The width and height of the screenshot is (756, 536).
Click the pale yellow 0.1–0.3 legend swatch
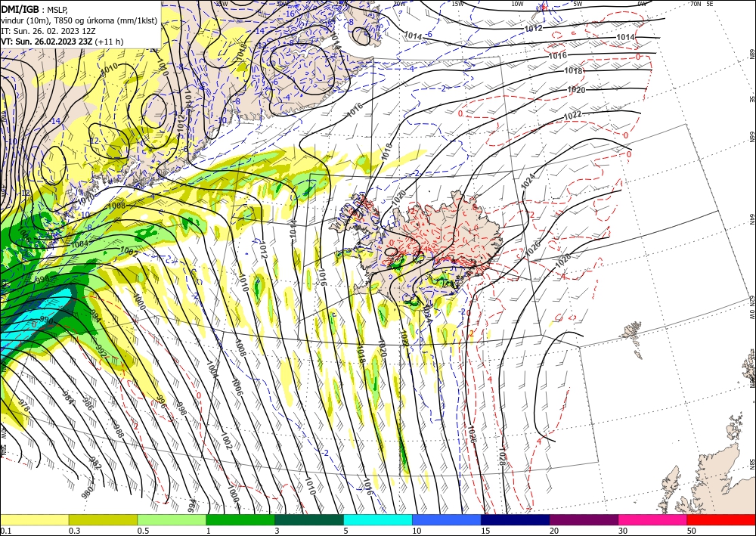point(34,519)
